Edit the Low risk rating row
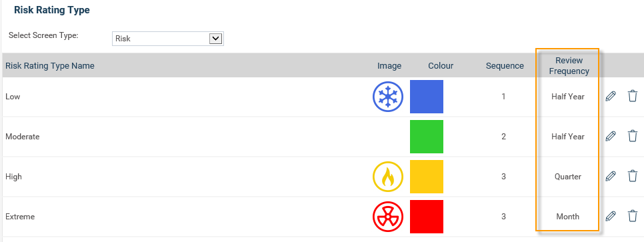This screenshot has height=242, width=644. (x=611, y=96)
